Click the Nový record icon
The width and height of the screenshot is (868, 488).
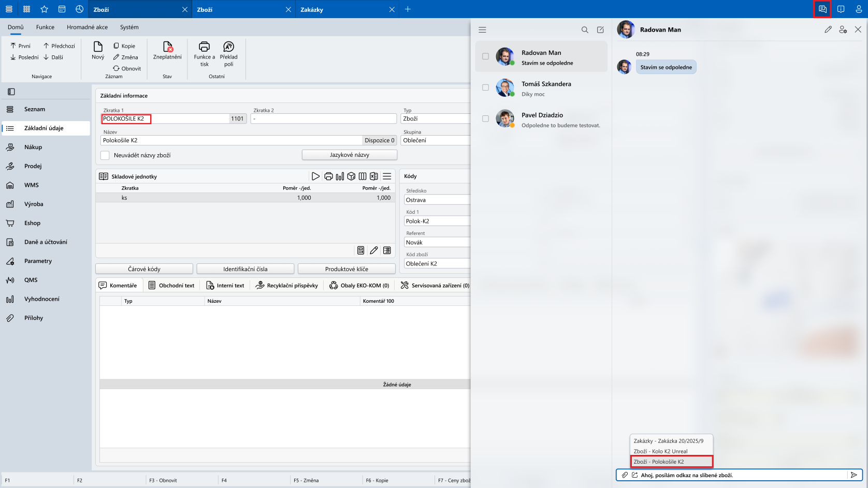pos(98,47)
